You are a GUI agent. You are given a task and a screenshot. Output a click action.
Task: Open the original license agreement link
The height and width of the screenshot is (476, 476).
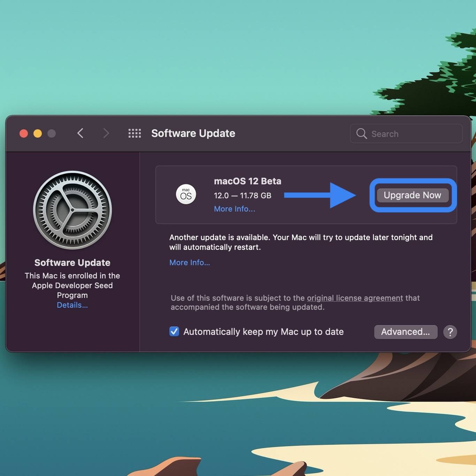click(354, 298)
